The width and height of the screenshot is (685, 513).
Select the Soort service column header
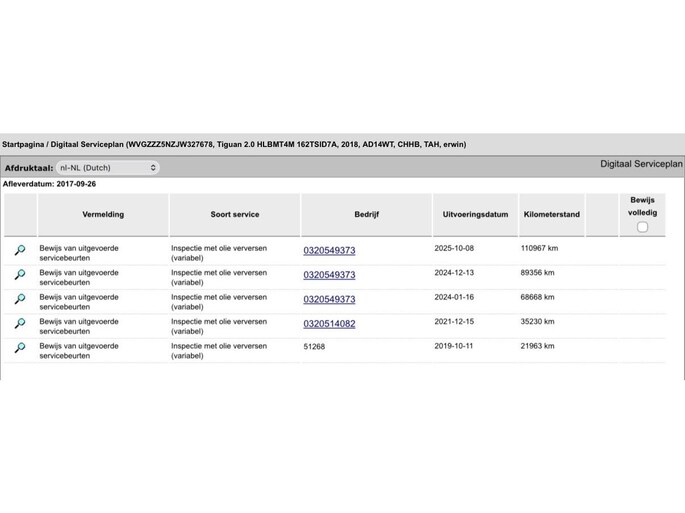click(235, 214)
